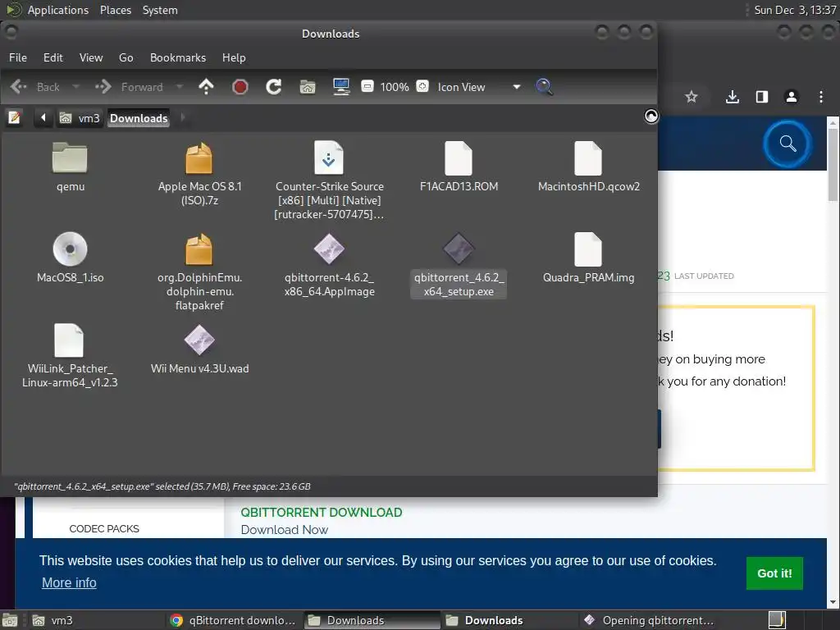Open the Places menu in the top panel
This screenshot has height=630, width=840.
point(116,10)
